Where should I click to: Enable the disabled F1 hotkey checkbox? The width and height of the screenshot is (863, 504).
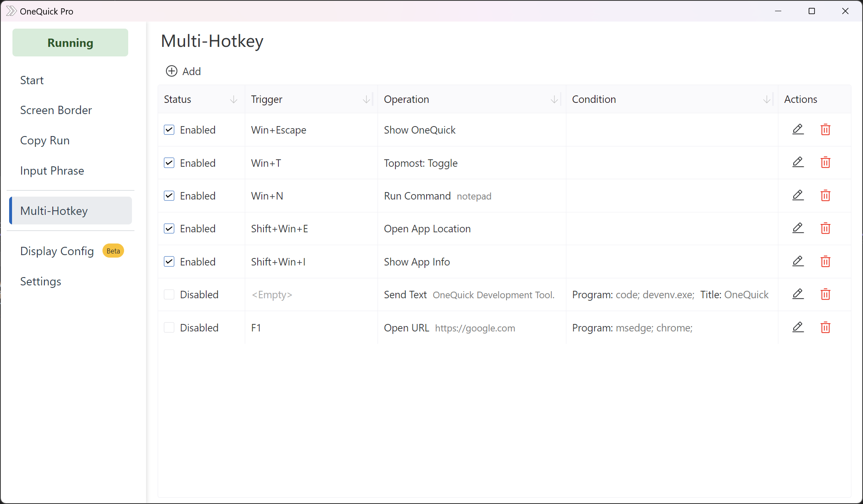(169, 328)
